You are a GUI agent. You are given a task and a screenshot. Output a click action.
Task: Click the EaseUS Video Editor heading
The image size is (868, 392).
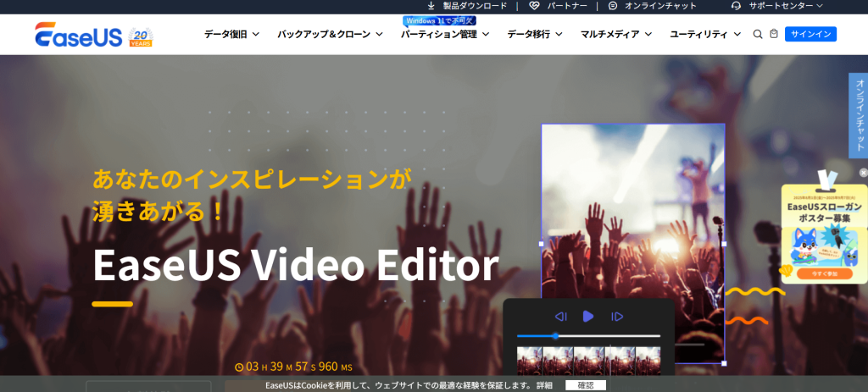point(296,266)
